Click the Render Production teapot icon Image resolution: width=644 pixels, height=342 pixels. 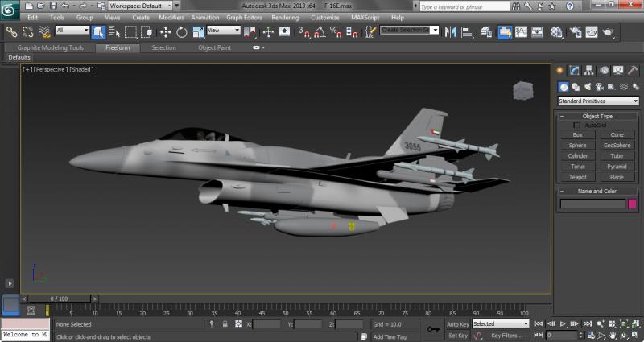coord(609,32)
